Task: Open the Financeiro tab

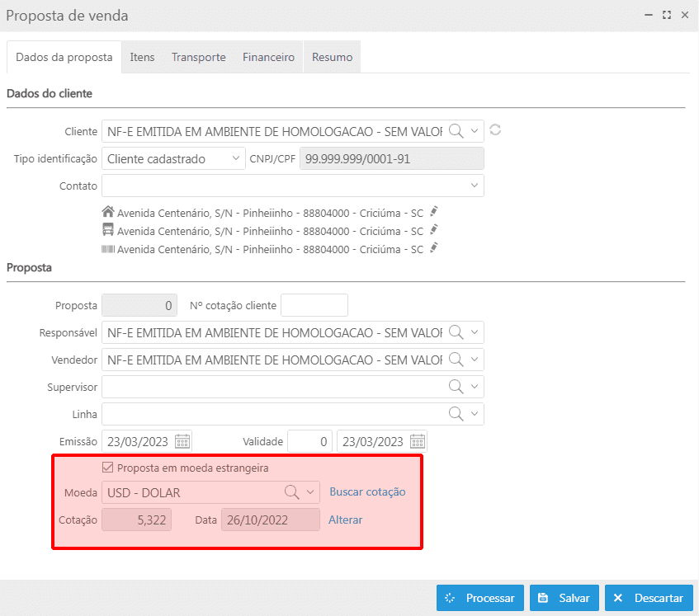Action: click(x=268, y=57)
